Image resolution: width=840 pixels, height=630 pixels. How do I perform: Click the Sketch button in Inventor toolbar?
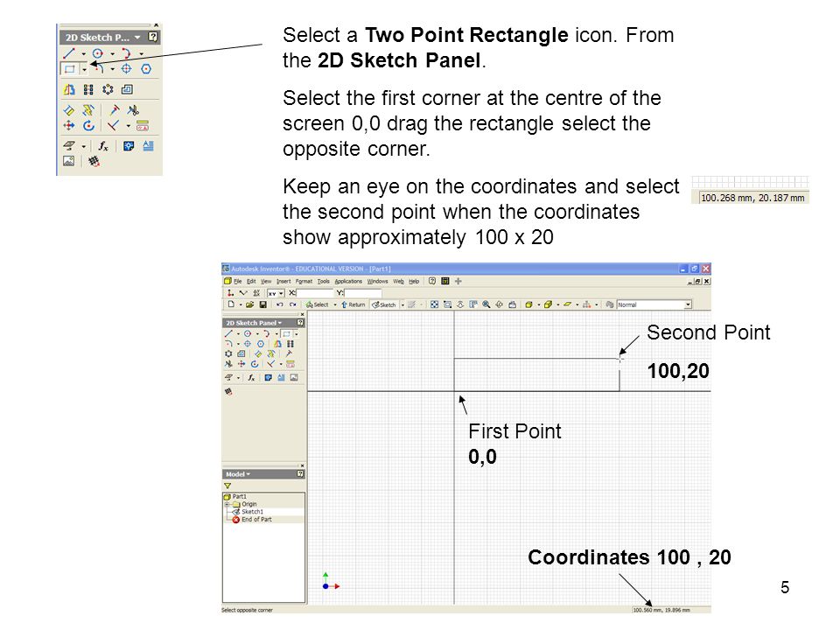point(384,304)
